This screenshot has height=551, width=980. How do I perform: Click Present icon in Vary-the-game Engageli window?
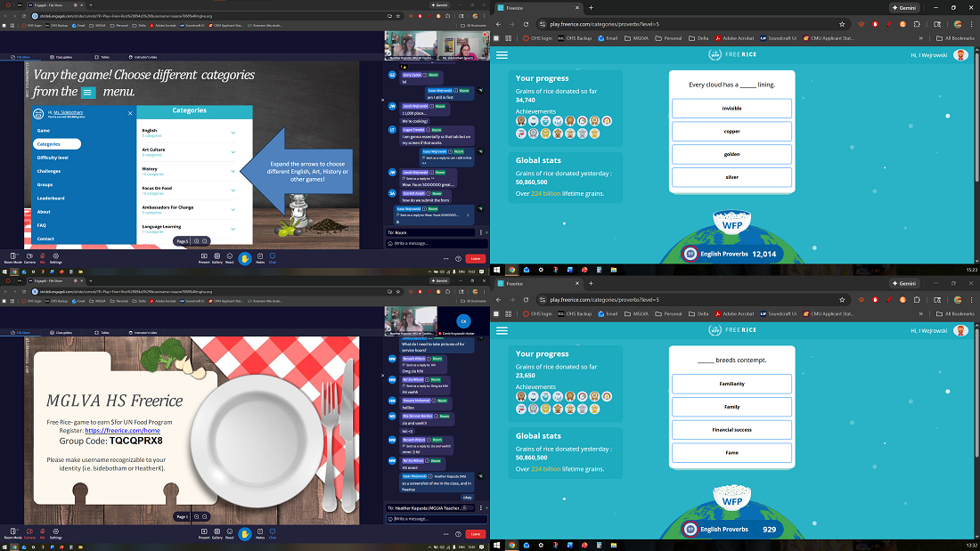pos(204,257)
